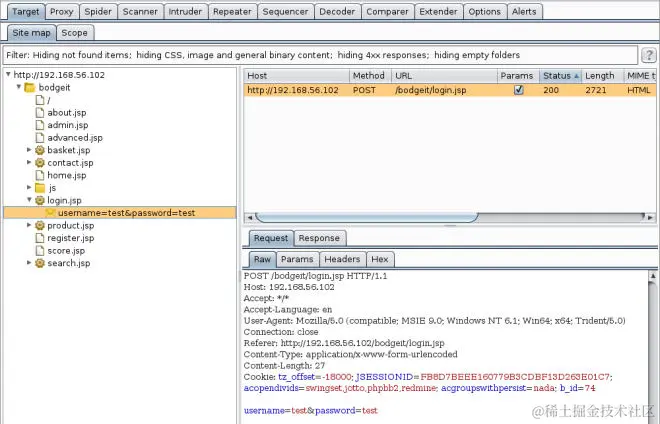Open the Scanner tab
The width and height of the screenshot is (660, 424).
[140, 12]
